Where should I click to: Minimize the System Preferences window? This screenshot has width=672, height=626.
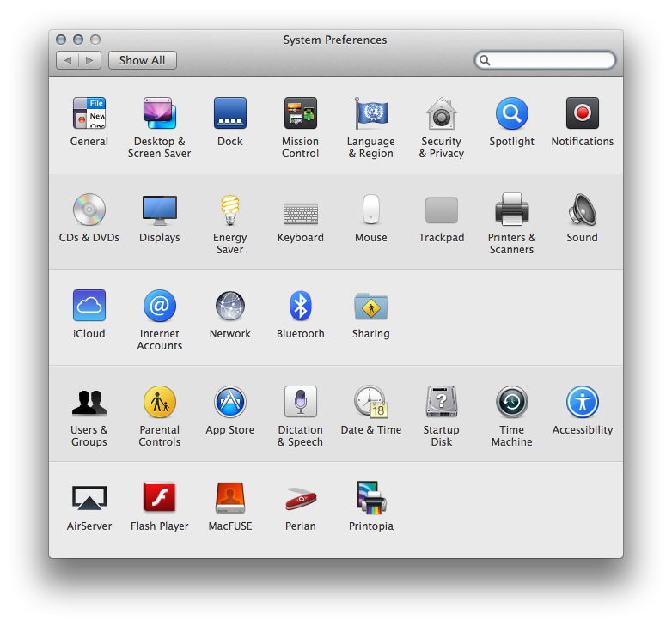[x=78, y=40]
